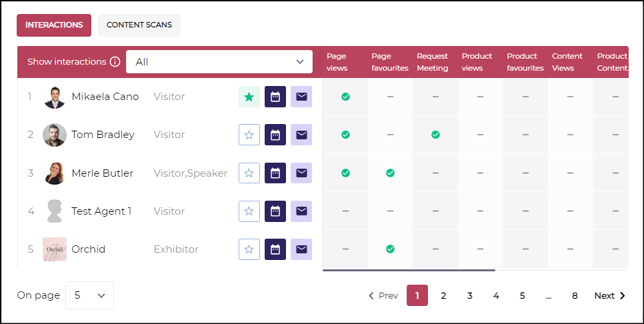Toggle favourite star for Merle Butler

tap(249, 173)
